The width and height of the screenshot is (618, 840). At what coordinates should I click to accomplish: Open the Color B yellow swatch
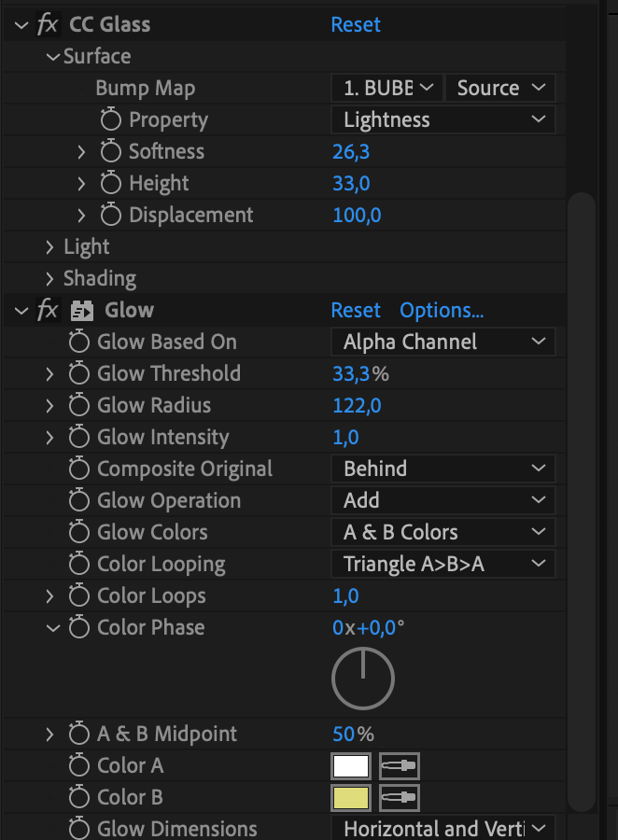point(351,799)
